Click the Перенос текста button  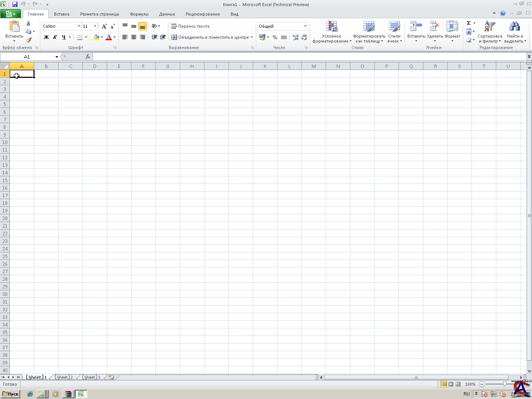[x=190, y=26]
